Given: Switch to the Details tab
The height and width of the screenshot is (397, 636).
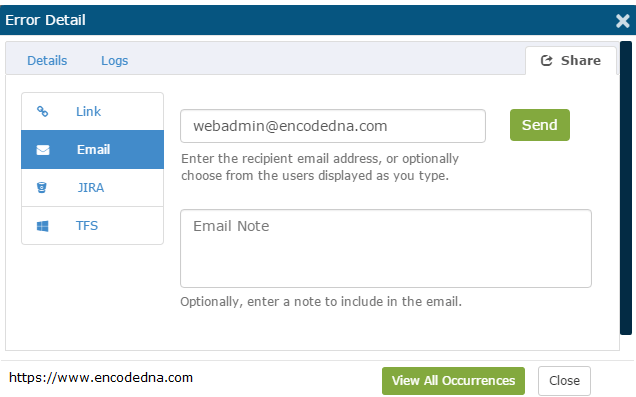Looking at the screenshot, I should click(47, 60).
